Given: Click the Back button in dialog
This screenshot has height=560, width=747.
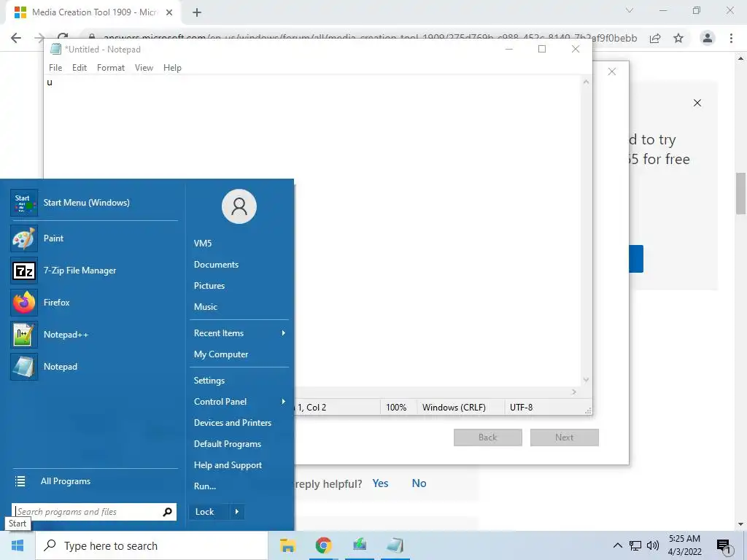Looking at the screenshot, I should pyautogui.click(x=488, y=437).
